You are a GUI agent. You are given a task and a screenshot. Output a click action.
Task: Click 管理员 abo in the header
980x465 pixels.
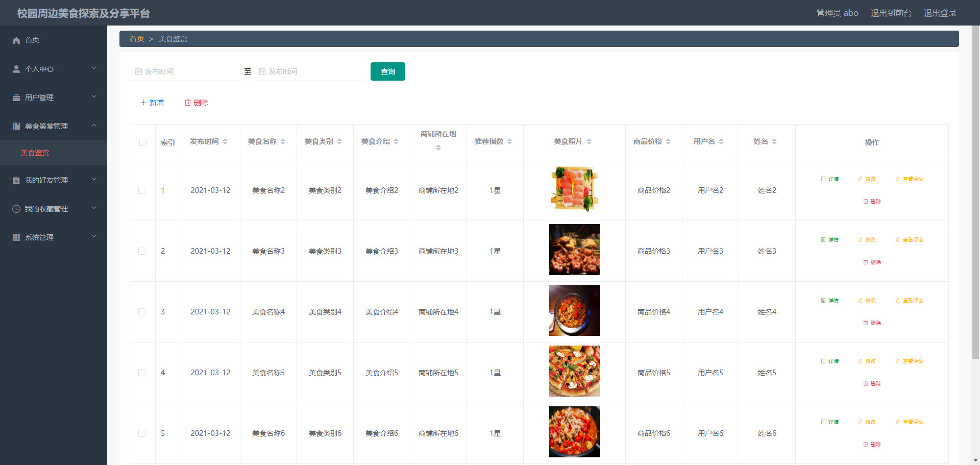tap(837, 13)
